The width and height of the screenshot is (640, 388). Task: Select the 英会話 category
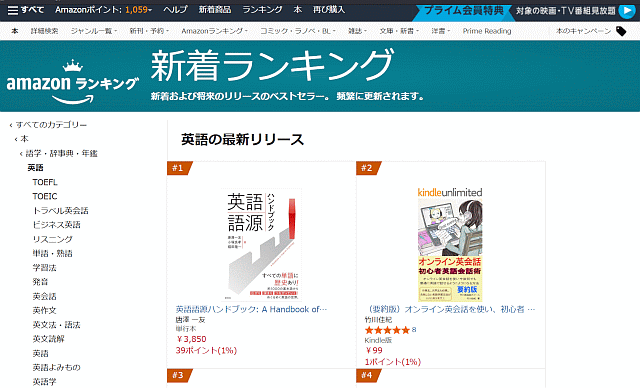coord(44,296)
